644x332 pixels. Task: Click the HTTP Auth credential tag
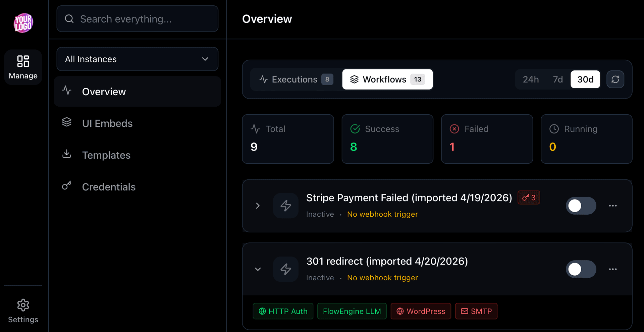[283, 311]
